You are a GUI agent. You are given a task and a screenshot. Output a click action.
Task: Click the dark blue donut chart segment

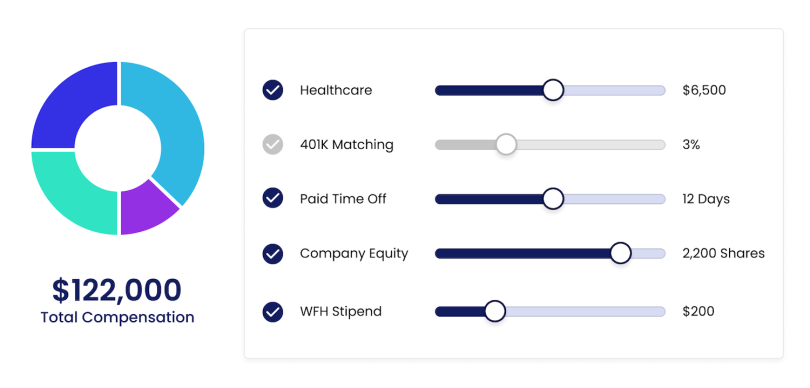[70, 106]
